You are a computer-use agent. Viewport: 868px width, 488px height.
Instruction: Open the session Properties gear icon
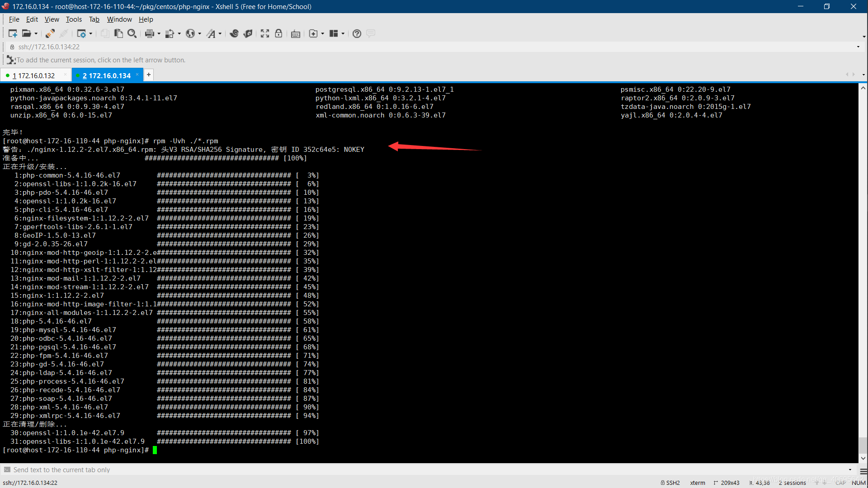tap(81, 33)
